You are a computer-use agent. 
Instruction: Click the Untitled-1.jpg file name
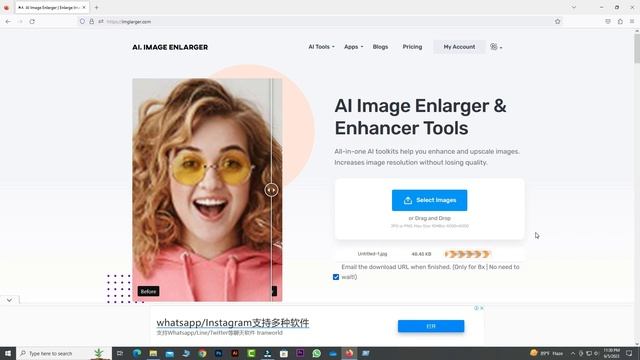click(372, 254)
